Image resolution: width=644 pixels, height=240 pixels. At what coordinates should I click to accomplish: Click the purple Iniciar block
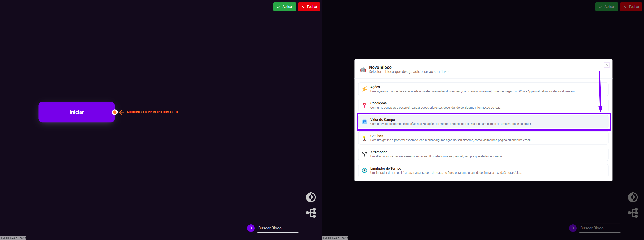tap(76, 112)
